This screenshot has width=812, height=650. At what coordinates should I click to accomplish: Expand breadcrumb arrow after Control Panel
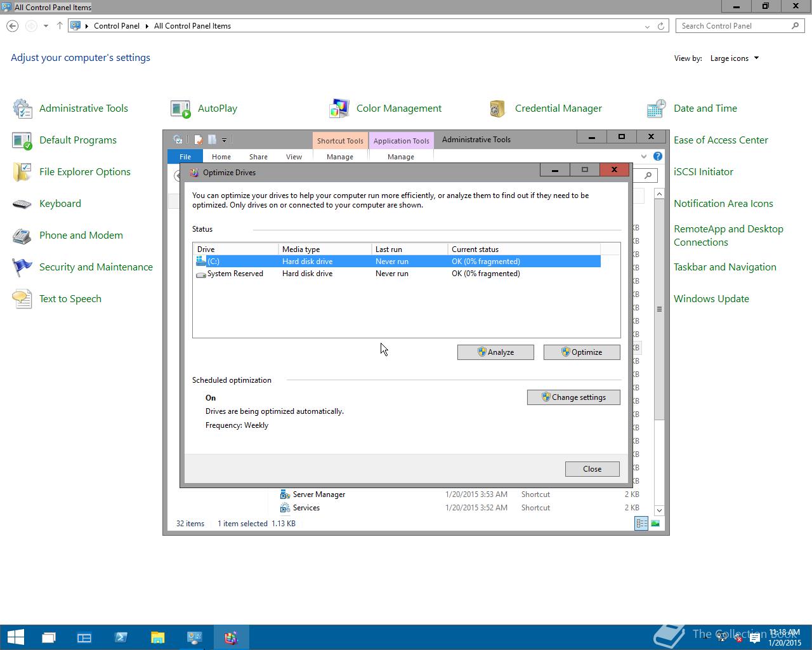(147, 26)
